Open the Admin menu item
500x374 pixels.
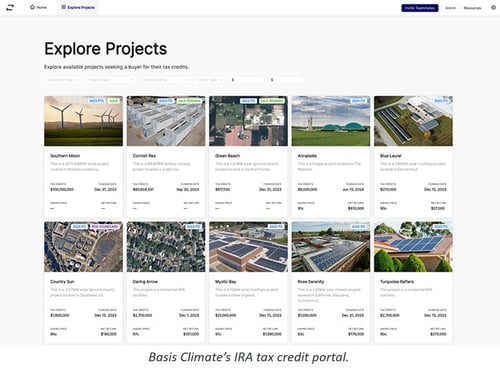coord(450,8)
